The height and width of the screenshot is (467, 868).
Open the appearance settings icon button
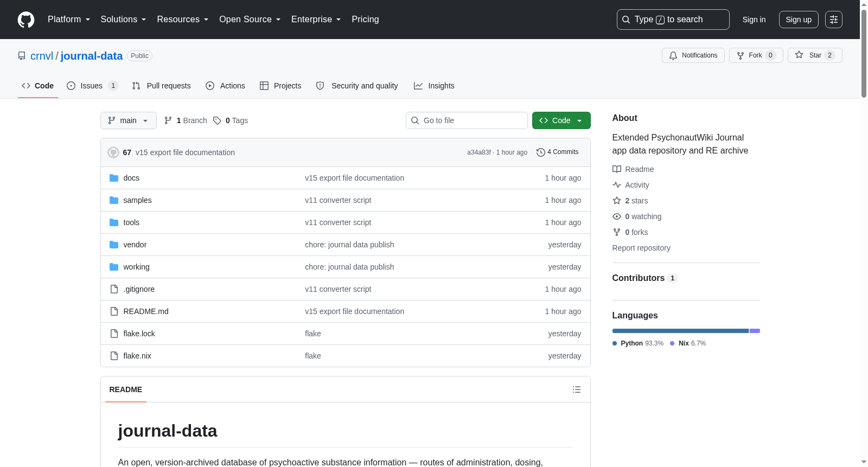click(834, 20)
